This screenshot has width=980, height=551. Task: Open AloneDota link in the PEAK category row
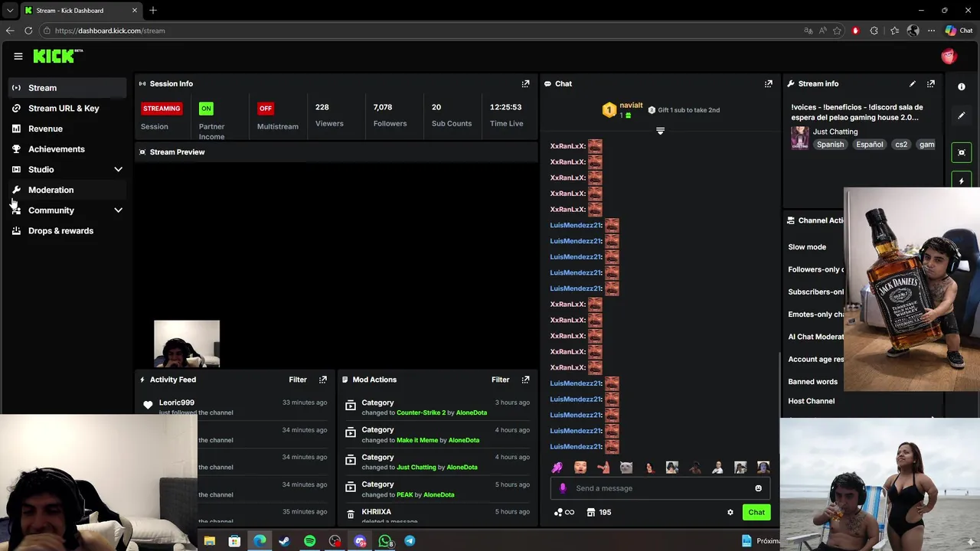click(x=439, y=494)
